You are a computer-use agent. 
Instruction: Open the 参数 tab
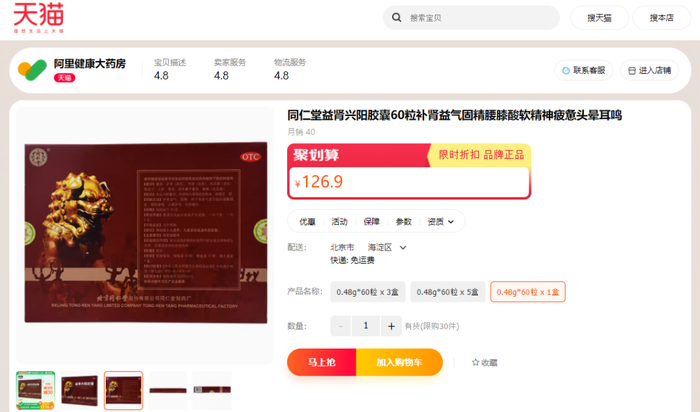click(404, 222)
